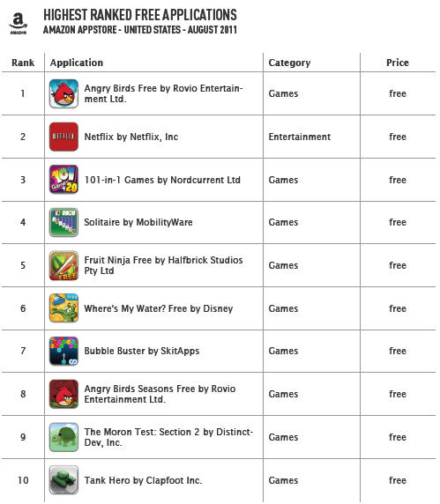Click the Amazon logo in header
The width and height of the screenshot is (440, 504).
click(18, 23)
